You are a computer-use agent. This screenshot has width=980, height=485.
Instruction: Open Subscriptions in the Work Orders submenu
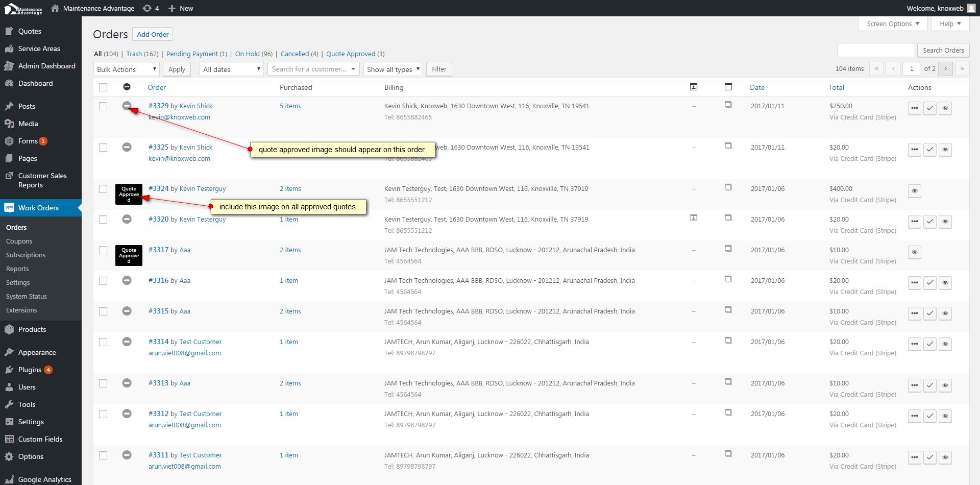point(26,255)
